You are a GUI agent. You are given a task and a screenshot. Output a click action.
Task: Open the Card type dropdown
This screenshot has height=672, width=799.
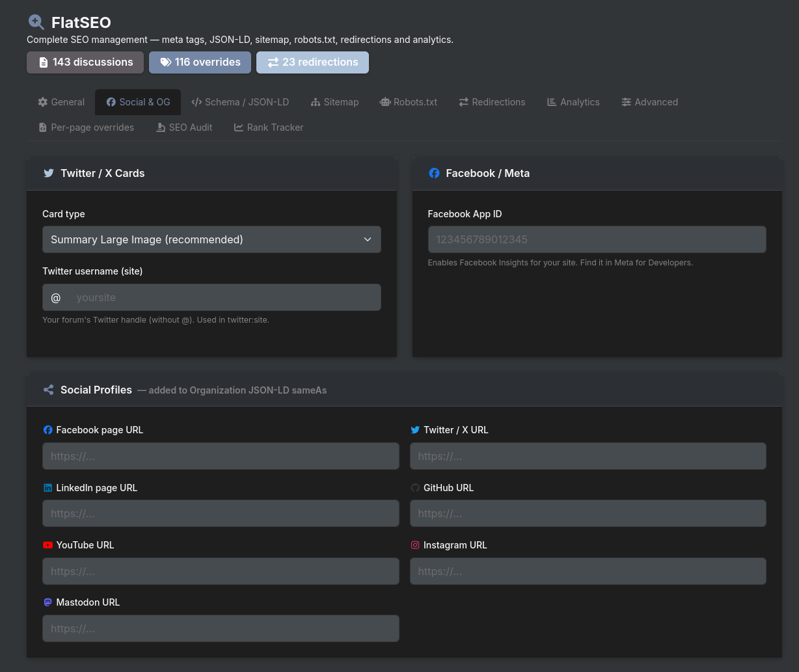pyautogui.click(x=211, y=239)
